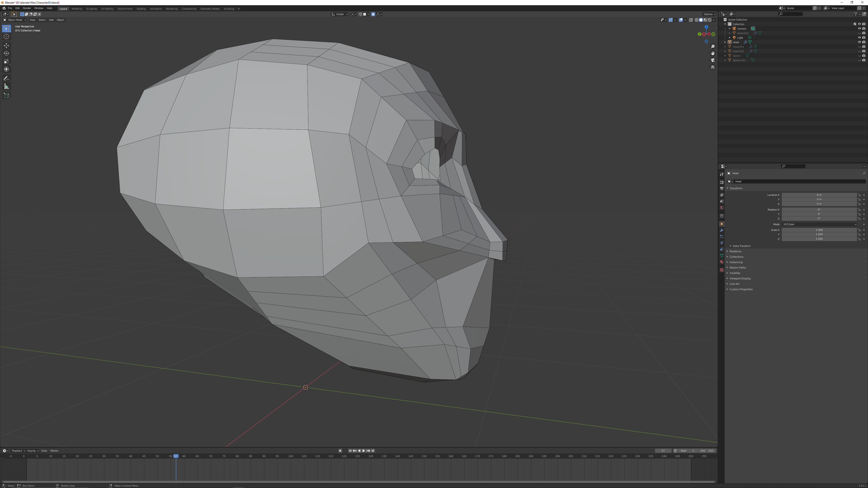Show the hidden Sphere.001 object
Screen dimensions: 868x488
click(859, 60)
